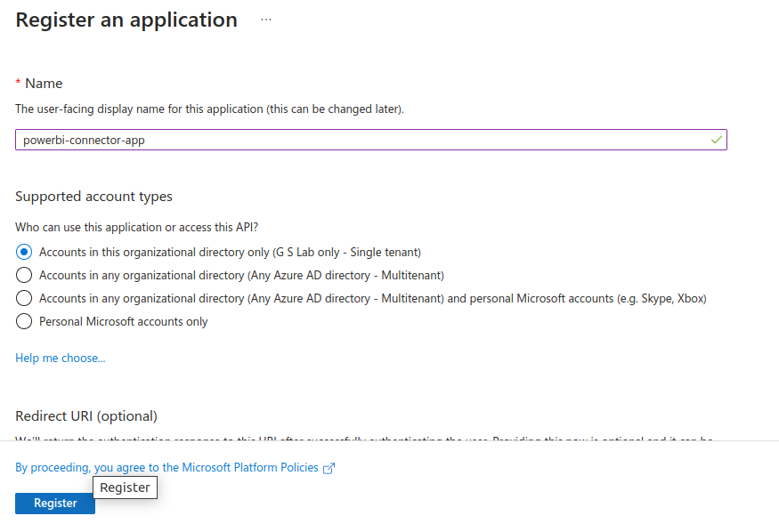The width and height of the screenshot is (779, 532).
Task: Click the Name field label
Action: (x=44, y=84)
